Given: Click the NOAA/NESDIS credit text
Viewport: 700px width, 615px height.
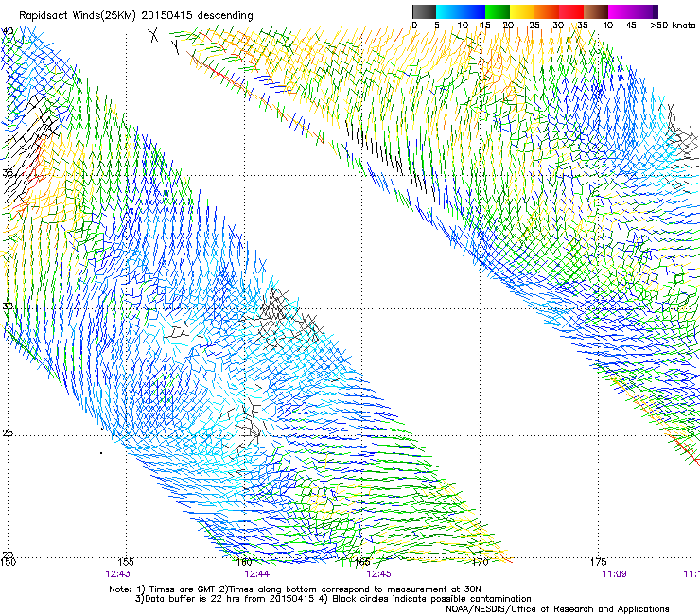Looking at the screenshot, I should (557, 608).
